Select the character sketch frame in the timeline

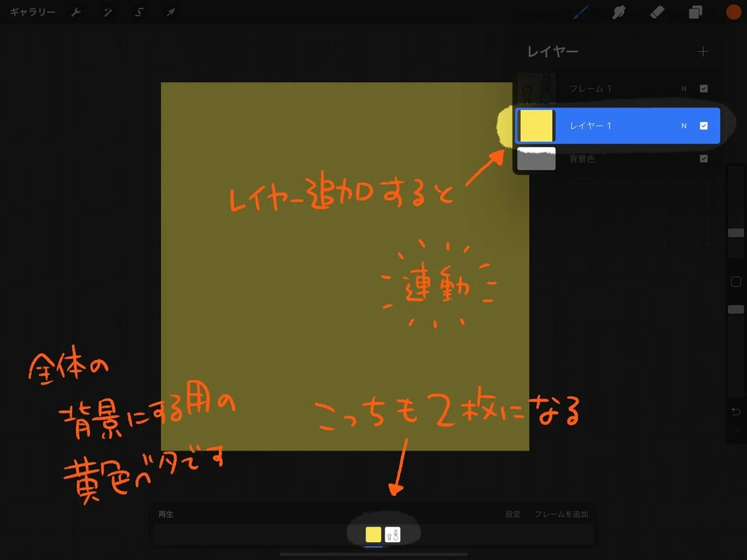tap(393, 534)
